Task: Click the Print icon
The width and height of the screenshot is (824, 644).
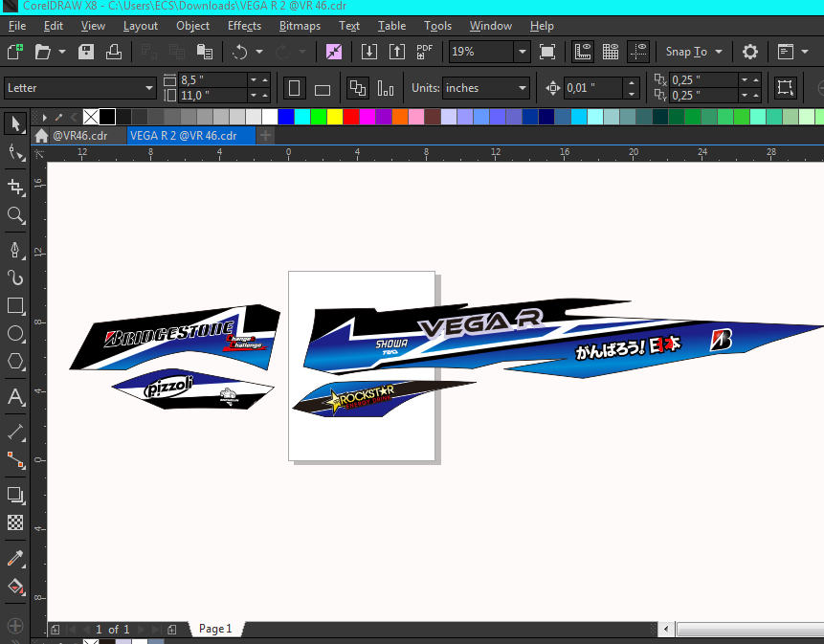Action: click(114, 52)
